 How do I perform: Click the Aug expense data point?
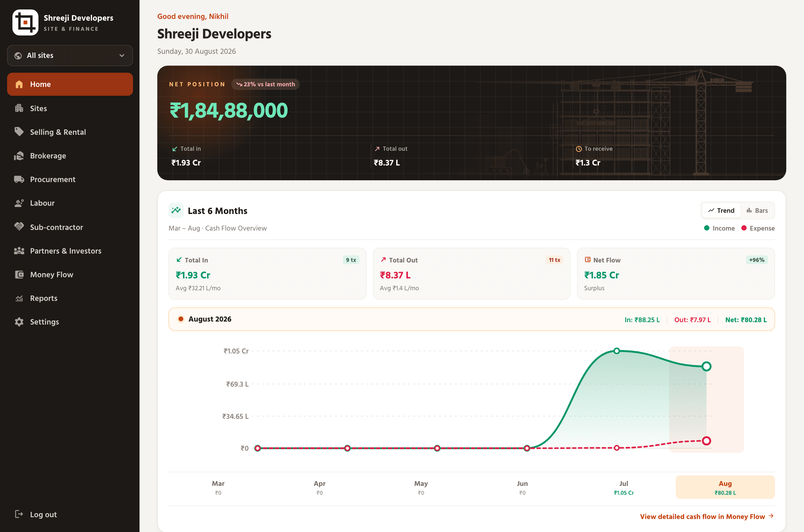click(x=706, y=441)
